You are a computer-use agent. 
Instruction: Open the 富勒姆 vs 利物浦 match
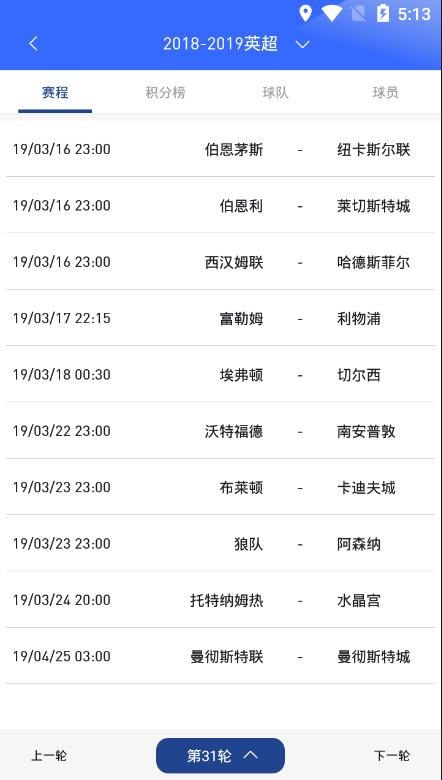click(x=221, y=318)
